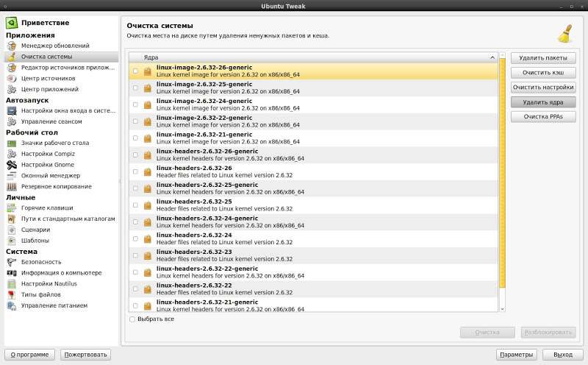The image size is (588, 365).
Task: Click the Пожертвовать button
Action: [85, 355]
